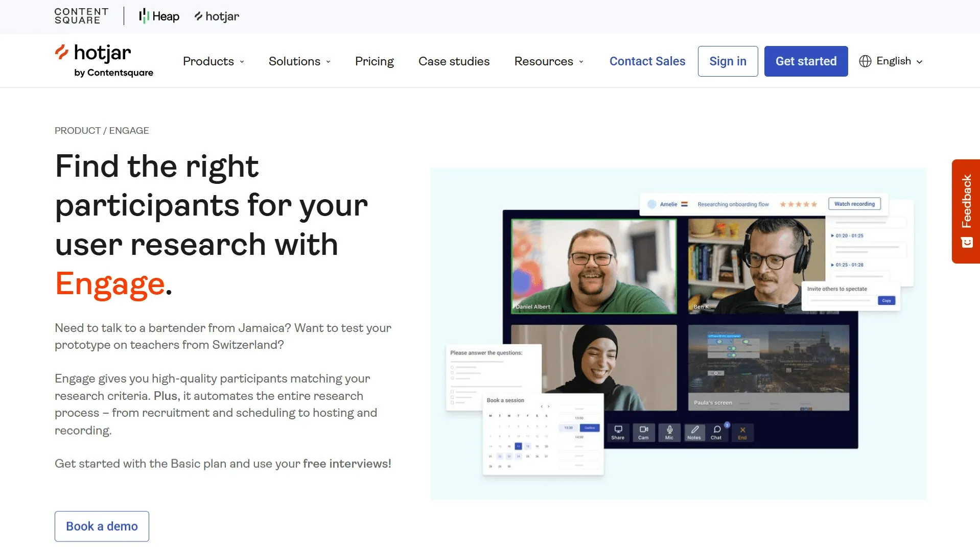Viewport: 980px width, 547px height.
Task: Expand the Products menu
Action: tap(214, 61)
